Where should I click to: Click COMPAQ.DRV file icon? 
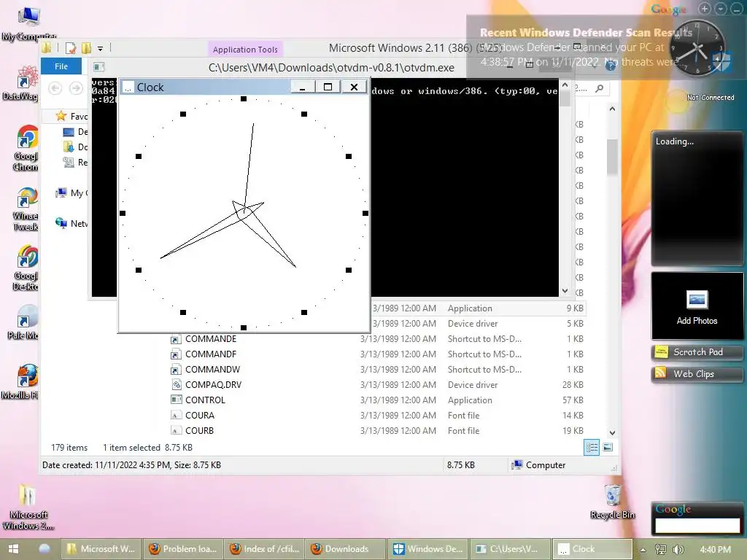pyautogui.click(x=177, y=384)
